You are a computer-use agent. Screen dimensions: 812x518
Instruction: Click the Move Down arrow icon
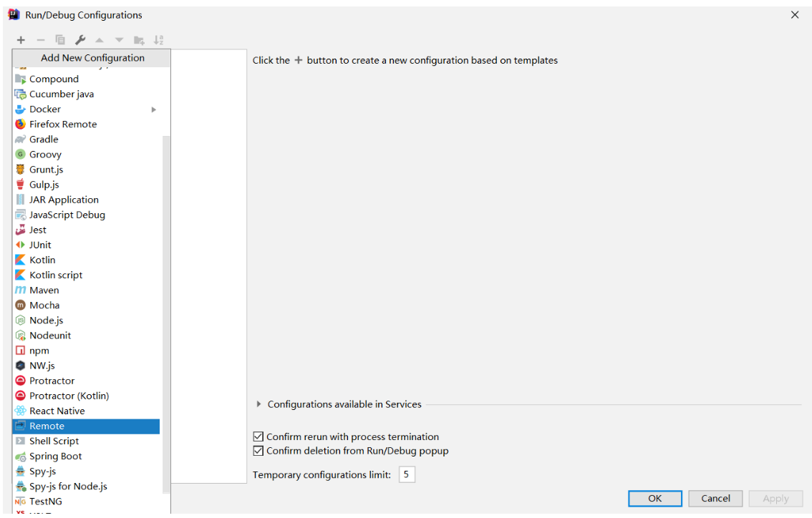click(x=119, y=40)
